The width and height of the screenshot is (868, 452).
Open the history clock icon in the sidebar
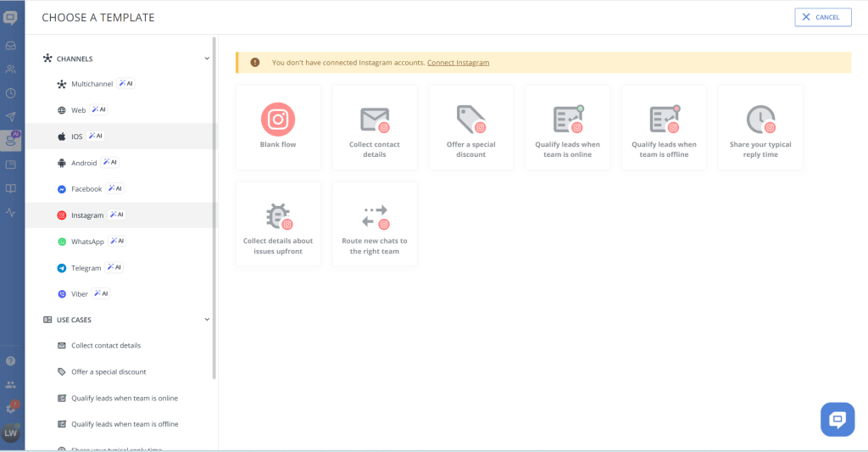click(x=10, y=93)
